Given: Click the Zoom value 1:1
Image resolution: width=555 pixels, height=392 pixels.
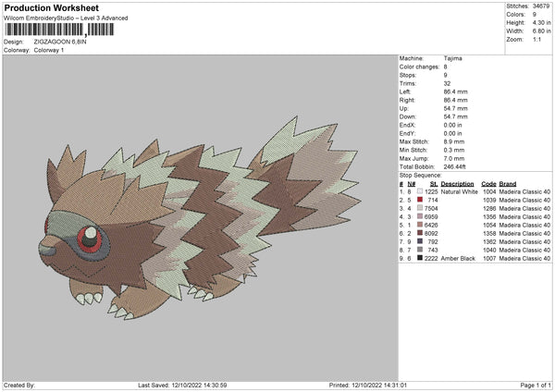Looking at the screenshot, I should pos(536,39).
